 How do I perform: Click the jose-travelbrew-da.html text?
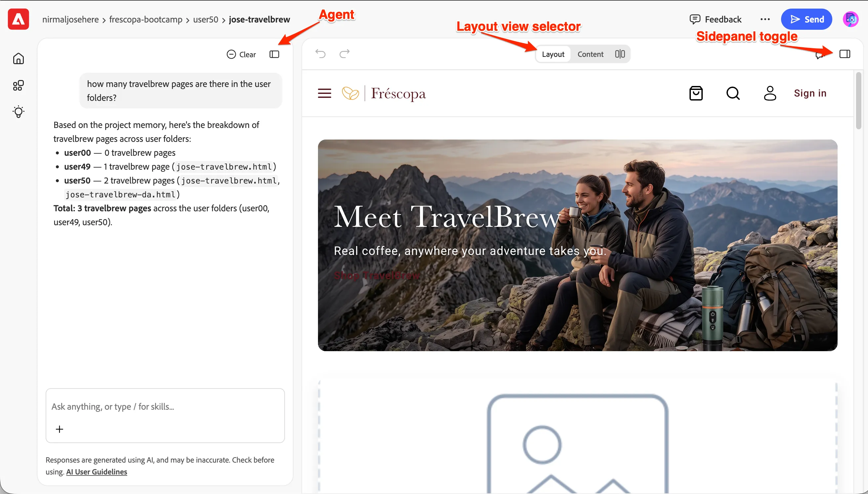pos(120,194)
